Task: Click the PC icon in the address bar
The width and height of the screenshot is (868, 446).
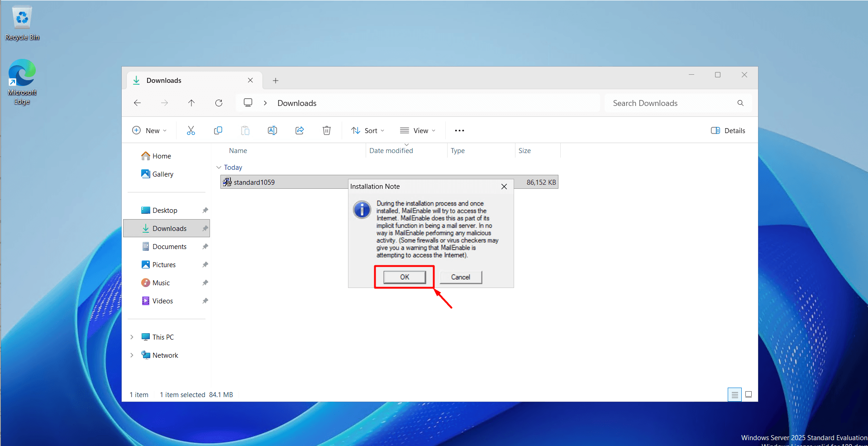Action: coord(248,103)
